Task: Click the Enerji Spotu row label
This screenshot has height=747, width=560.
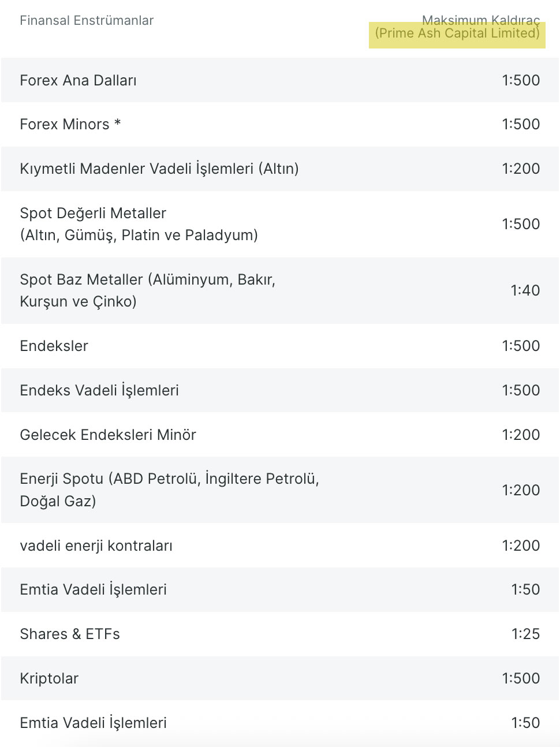Action: click(170, 490)
